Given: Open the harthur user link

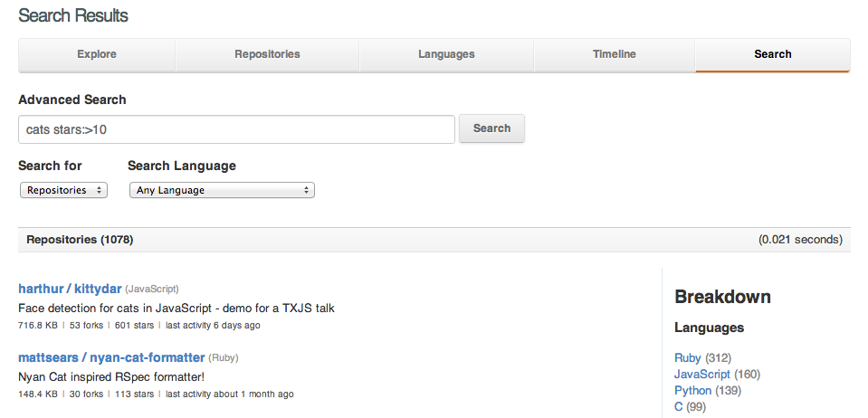Looking at the screenshot, I should pyautogui.click(x=42, y=289).
